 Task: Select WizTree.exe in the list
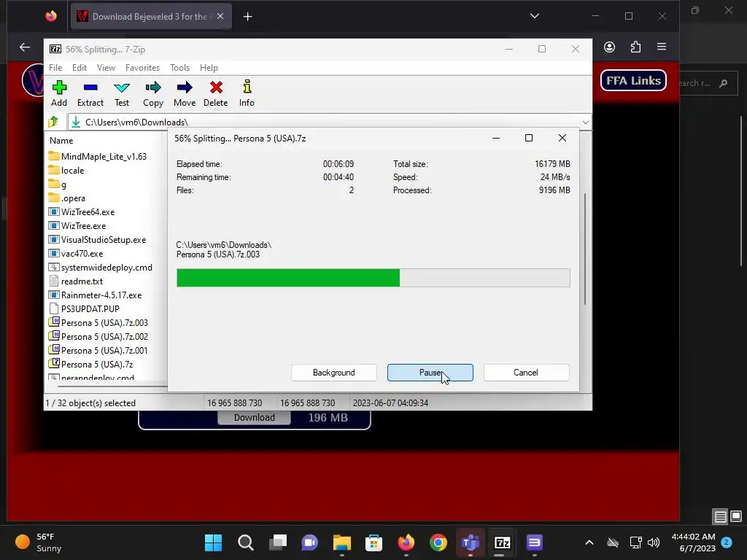coord(77,225)
